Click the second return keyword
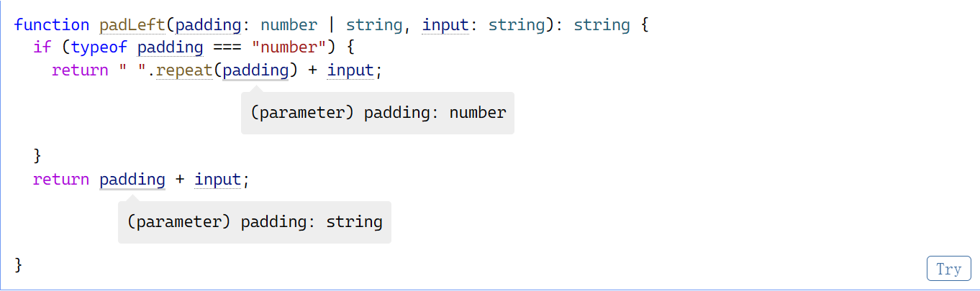The height and width of the screenshot is (291, 980). pyautogui.click(x=61, y=180)
